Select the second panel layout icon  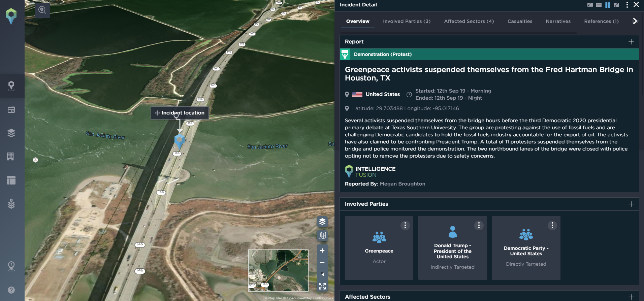[599, 5]
